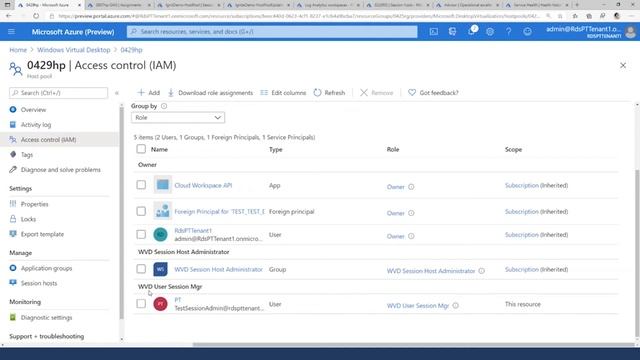Click the Owner role link for Foreign Principal
This screenshot has width=640, height=360.
pyautogui.click(x=396, y=213)
